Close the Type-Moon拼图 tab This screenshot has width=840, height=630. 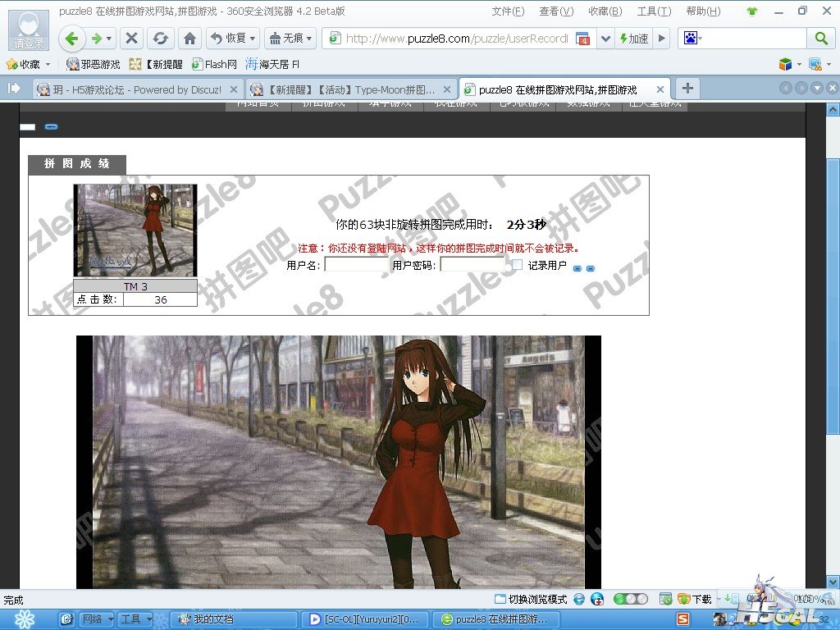click(x=447, y=89)
